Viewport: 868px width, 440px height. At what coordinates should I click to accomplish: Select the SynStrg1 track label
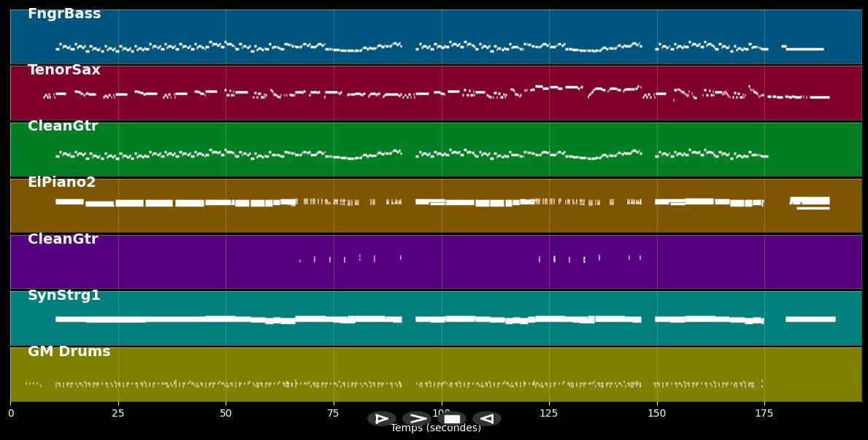[64, 296]
